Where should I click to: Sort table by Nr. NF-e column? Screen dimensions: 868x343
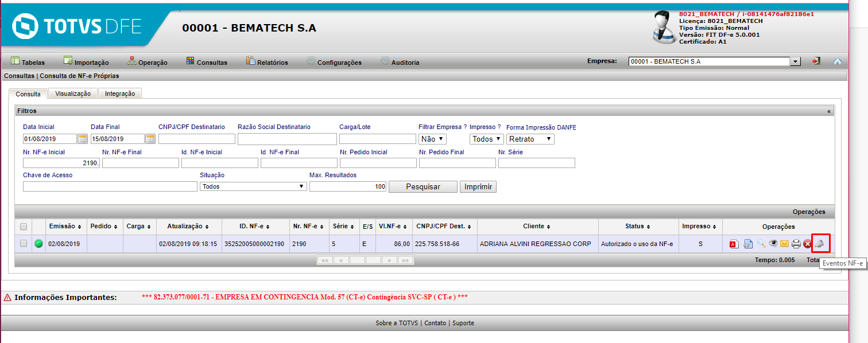pos(309,227)
